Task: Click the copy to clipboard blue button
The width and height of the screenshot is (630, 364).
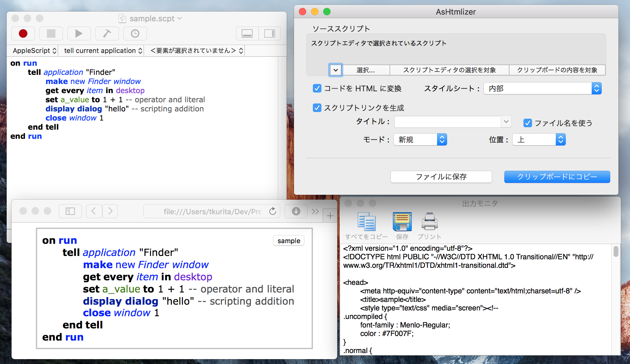Action: coord(557,177)
